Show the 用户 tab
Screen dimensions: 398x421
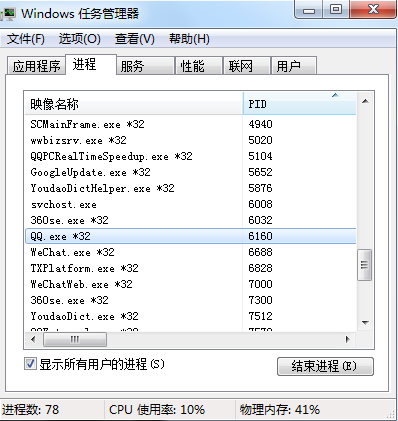294,66
